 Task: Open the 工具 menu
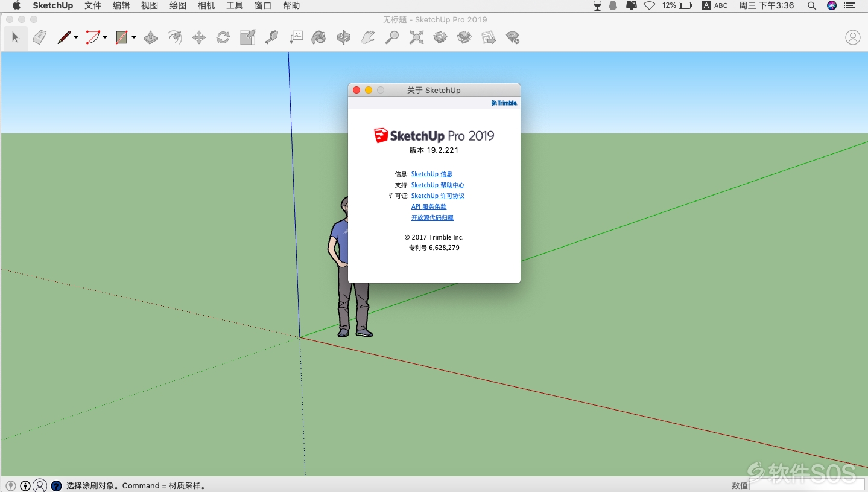(x=235, y=5)
